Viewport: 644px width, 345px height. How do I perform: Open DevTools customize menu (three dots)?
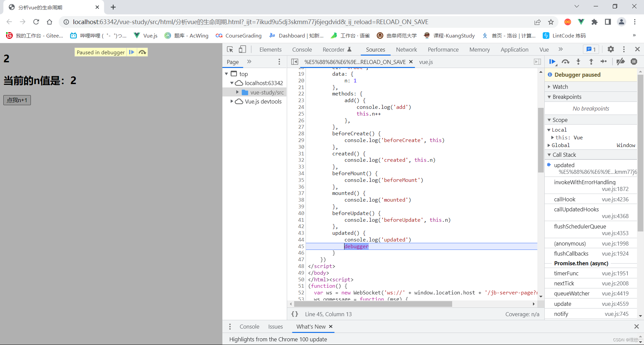tap(624, 49)
